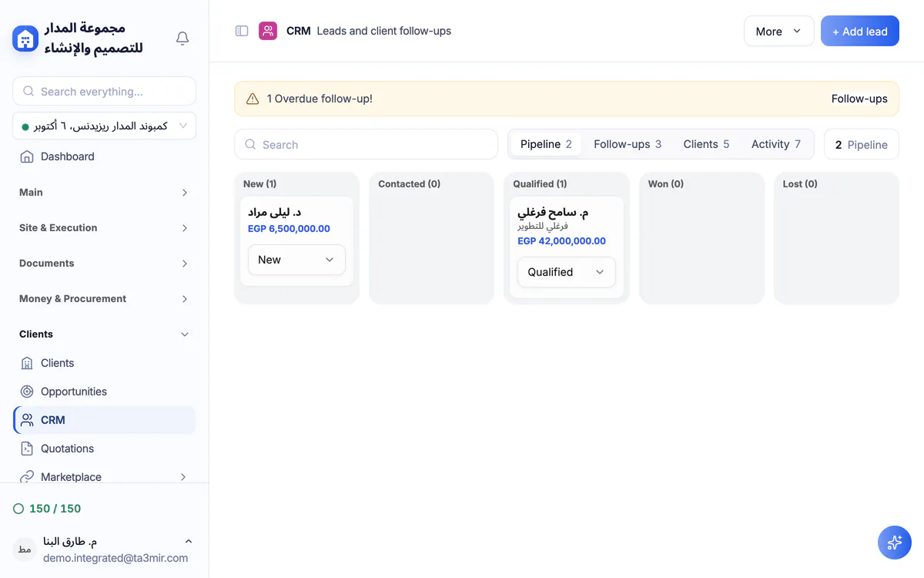Click the Qualified (1) column header
This screenshot has width=924, height=578.
(540, 184)
